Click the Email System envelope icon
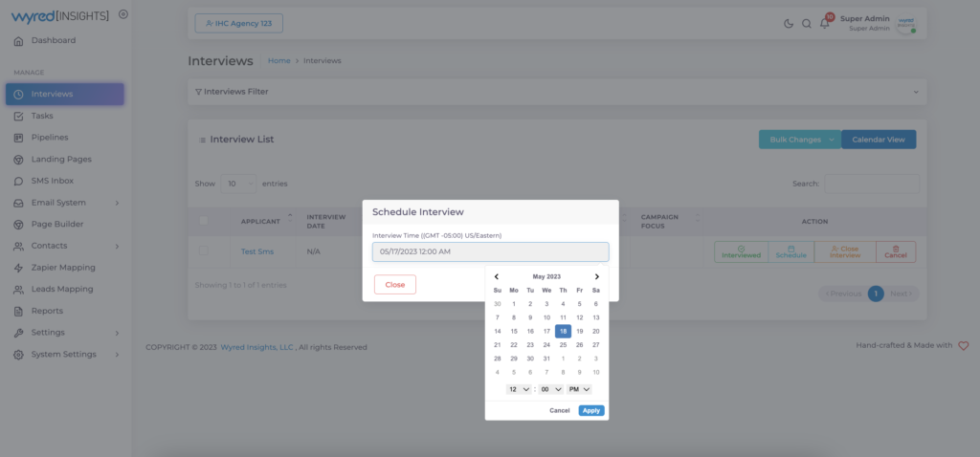 [18, 203]
